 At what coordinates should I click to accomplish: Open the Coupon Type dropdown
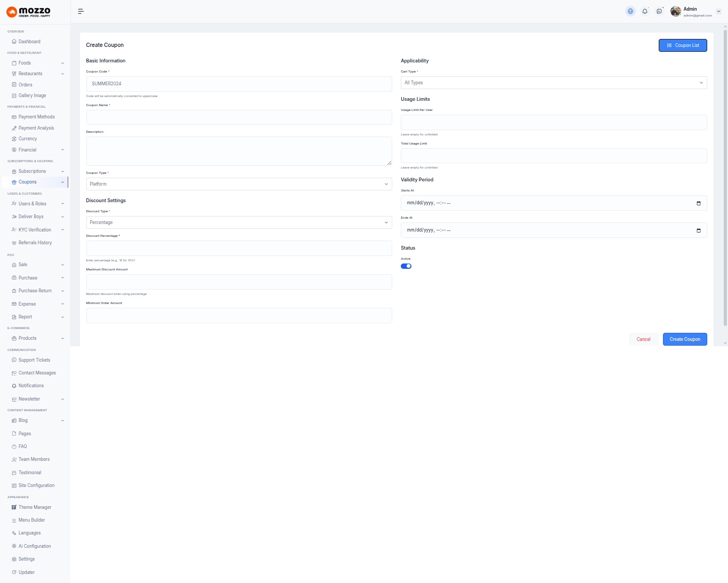pyautogui.click(x=239, y=184)
